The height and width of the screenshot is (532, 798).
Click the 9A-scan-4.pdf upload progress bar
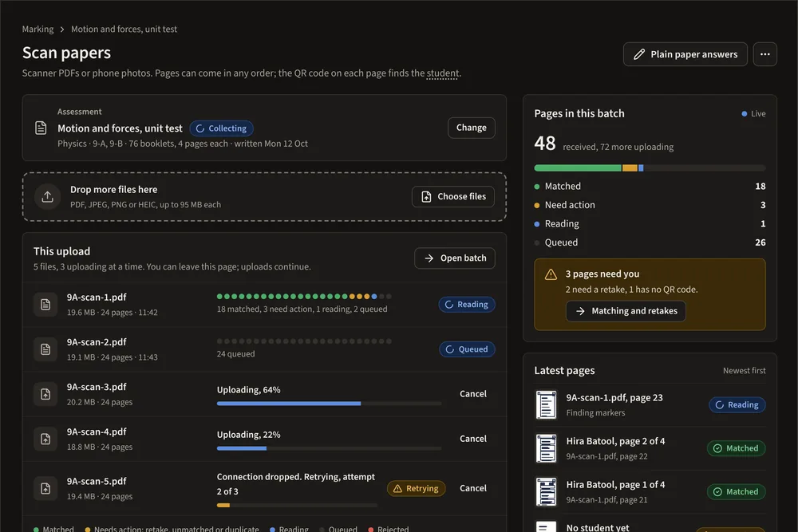329,448
